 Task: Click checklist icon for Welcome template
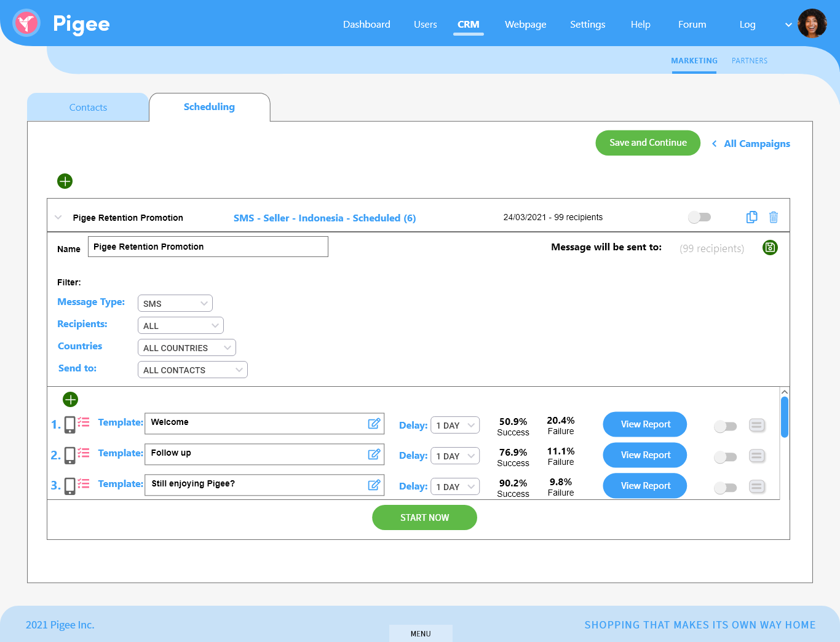point(84,422)
